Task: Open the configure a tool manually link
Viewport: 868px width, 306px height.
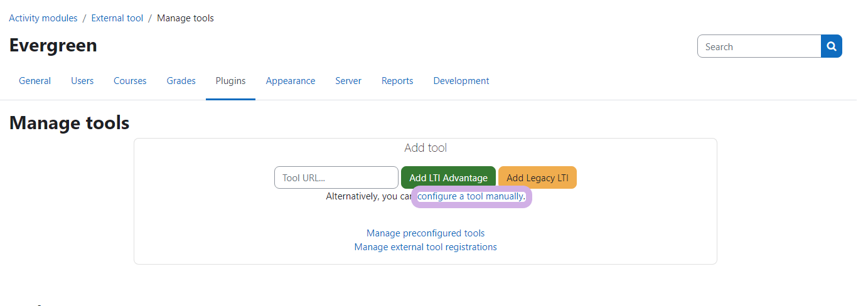Action: 471,196
